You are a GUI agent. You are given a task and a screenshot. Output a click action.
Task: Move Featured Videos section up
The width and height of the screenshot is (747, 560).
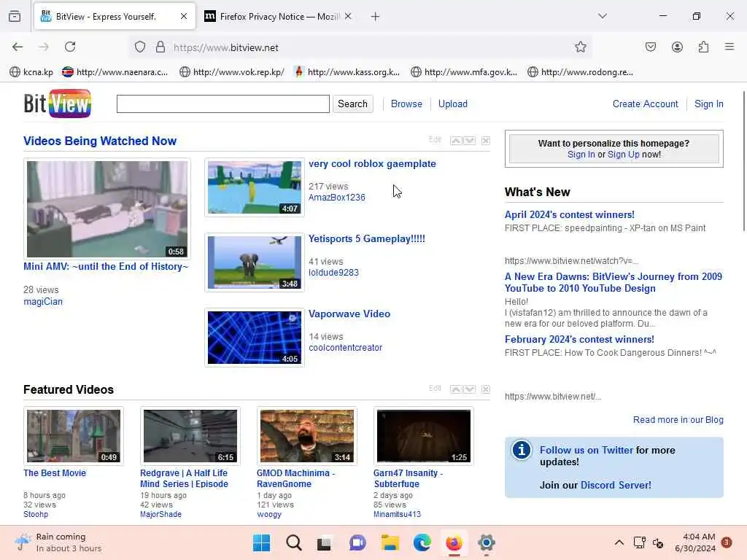pos(456,389)
